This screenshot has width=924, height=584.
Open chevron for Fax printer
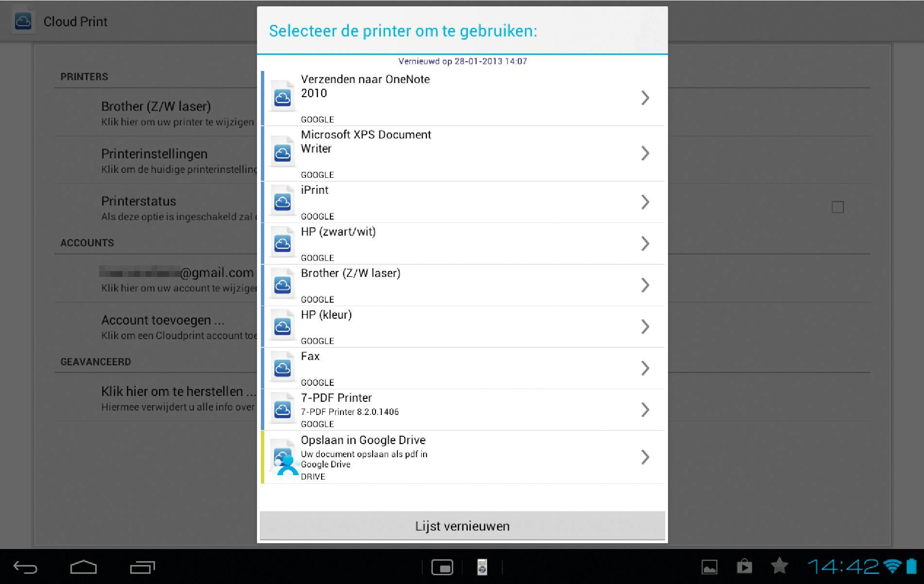645,368
